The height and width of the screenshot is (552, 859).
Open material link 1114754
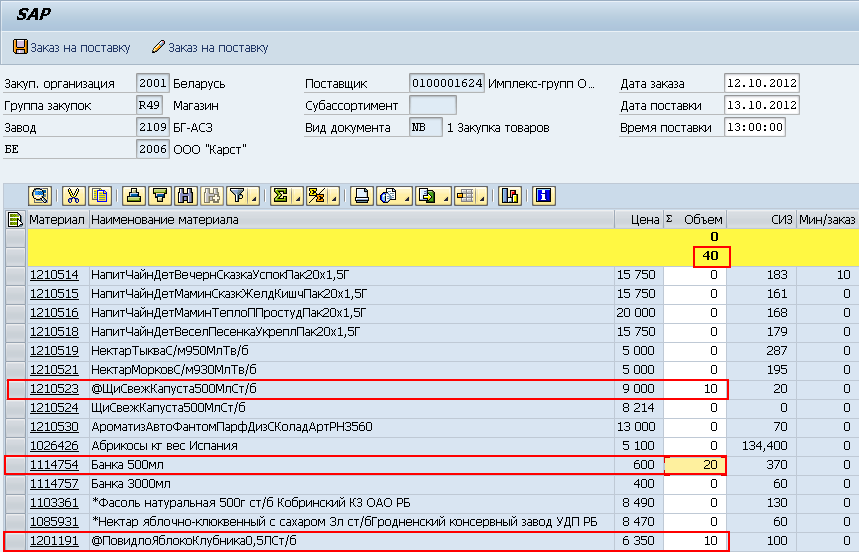[x=54, y=465]
